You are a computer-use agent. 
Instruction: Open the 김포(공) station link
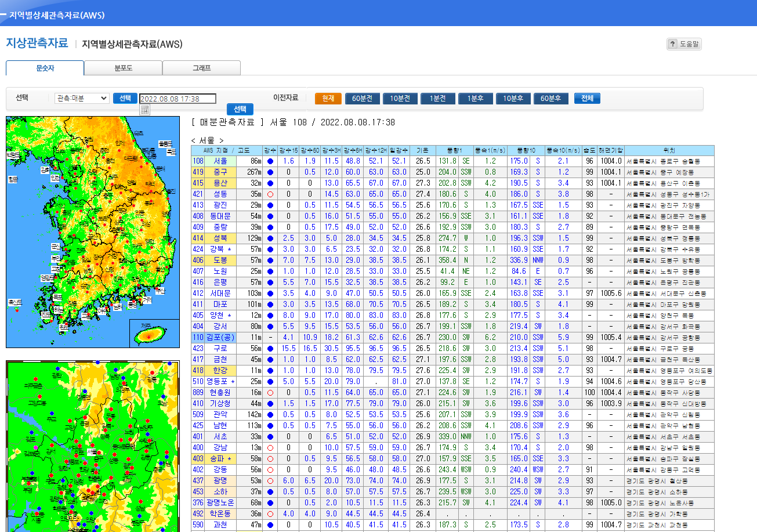(220, 338)
